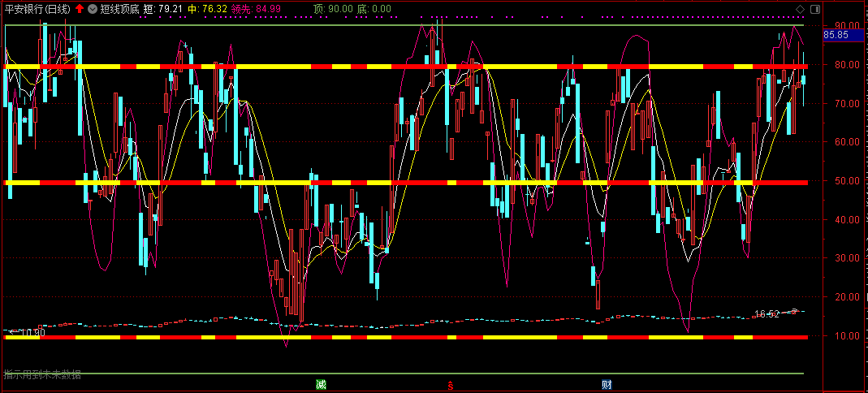Click the yellow 中: 76.32 value label
Viewport: 868px width, 393px height.
tap(208, 9)
